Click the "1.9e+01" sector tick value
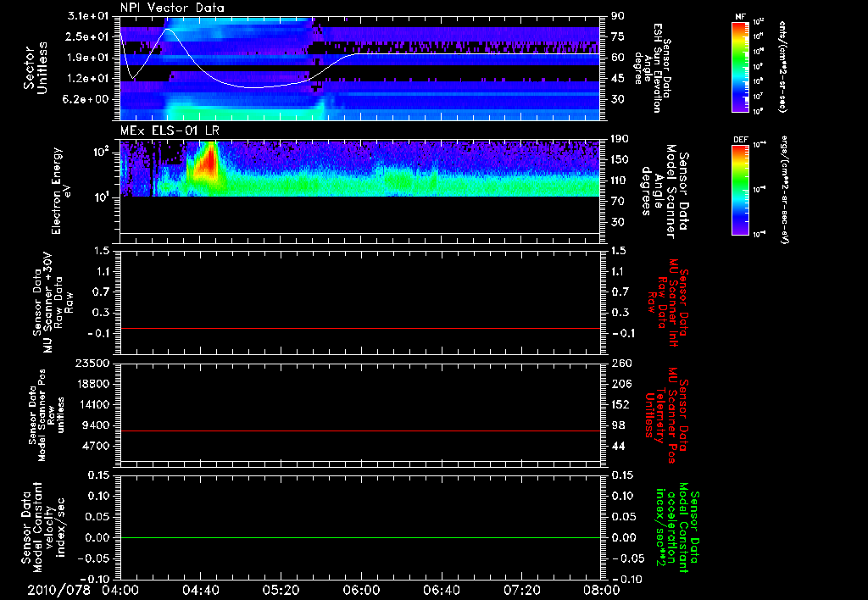This screenshot has height=600, width=868. 88,58
